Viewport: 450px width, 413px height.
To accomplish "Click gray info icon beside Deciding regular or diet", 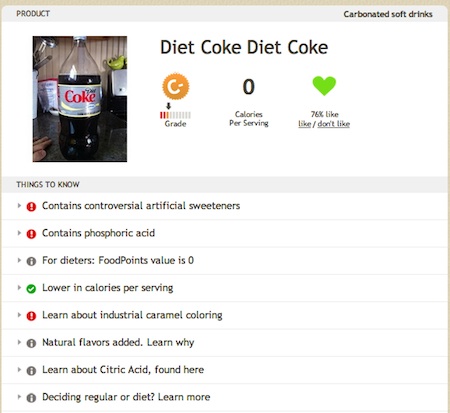I will (x=31, y=398).
